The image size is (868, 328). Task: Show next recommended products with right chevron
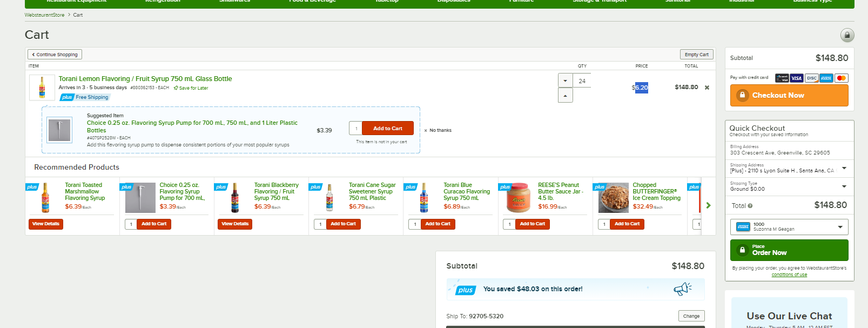(708, 205)
